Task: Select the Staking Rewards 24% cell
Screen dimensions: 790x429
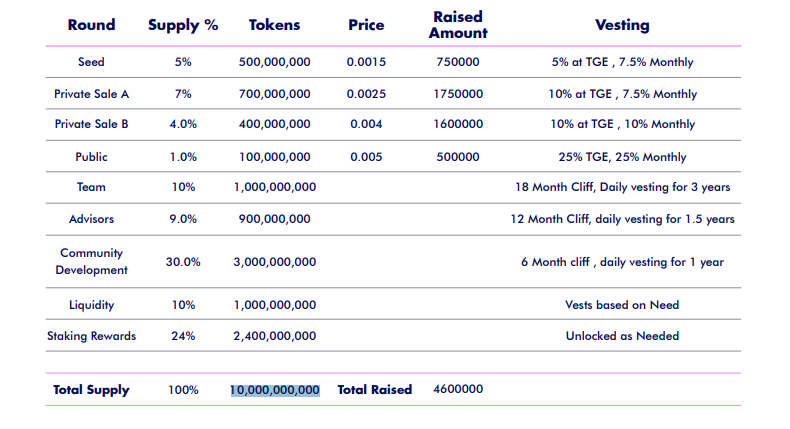Action: [x=183, y=336]
